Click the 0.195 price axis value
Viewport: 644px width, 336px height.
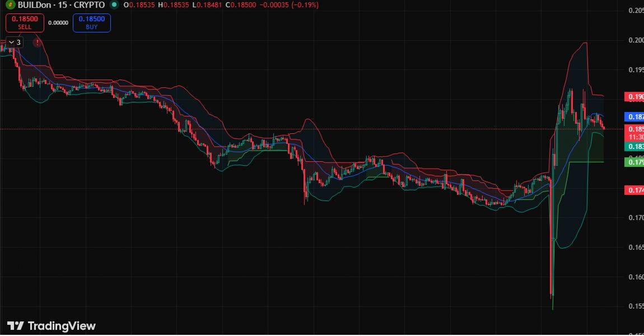coord(636,70)
